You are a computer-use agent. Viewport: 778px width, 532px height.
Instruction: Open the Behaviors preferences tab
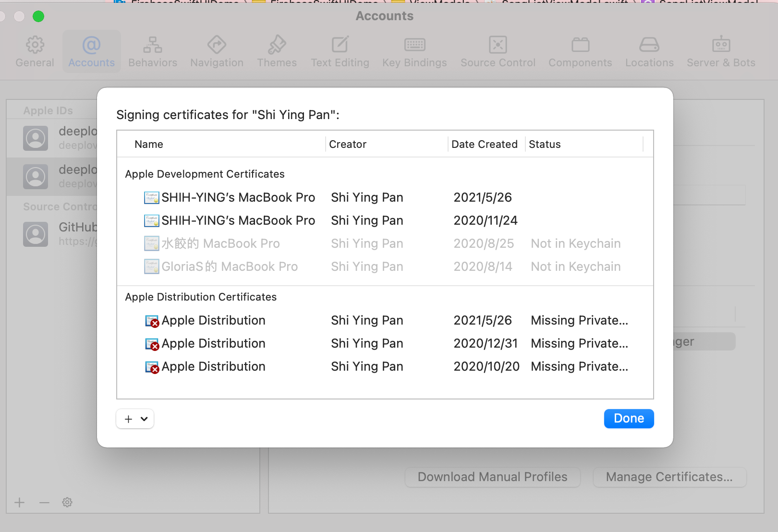point(153,51)
